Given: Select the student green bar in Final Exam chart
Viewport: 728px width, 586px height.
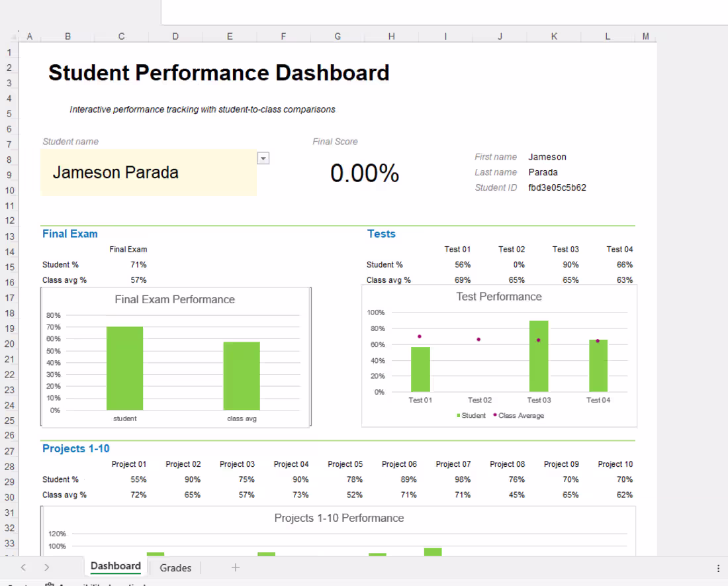Looking at the screenshot, I should pos(125,368).
